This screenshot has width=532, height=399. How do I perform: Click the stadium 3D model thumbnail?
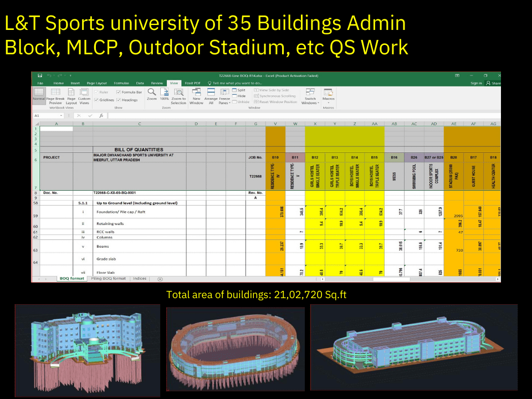(236, 349)
